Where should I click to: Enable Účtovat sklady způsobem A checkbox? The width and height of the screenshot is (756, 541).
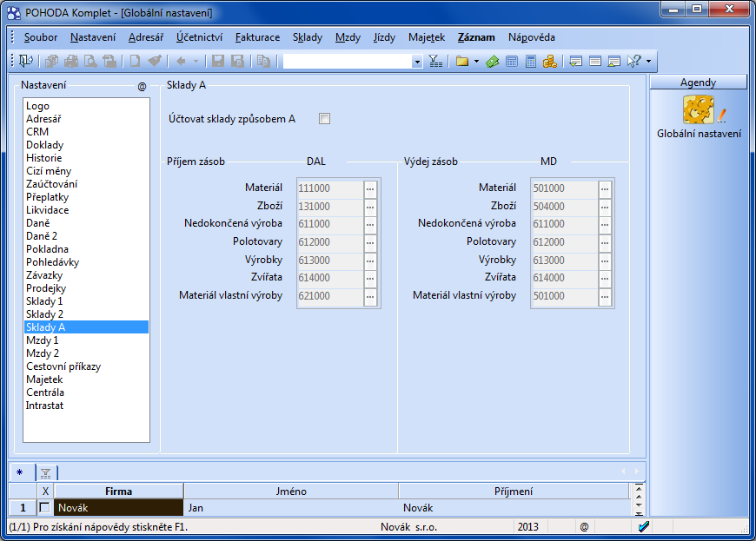point(325,119)
